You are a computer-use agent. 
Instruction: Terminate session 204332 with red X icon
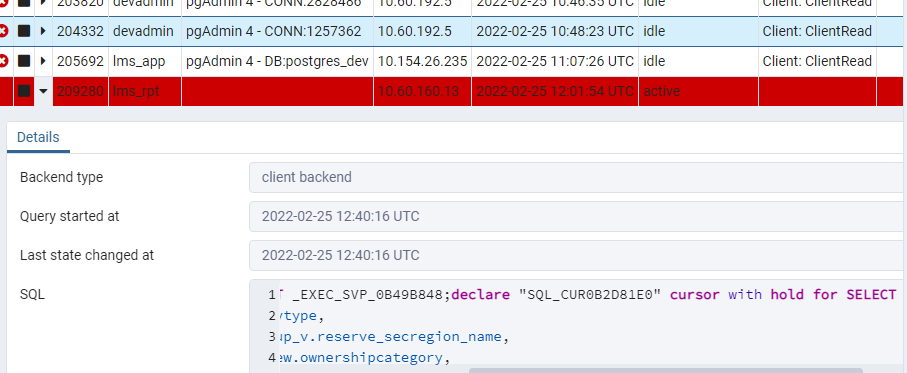3,31
